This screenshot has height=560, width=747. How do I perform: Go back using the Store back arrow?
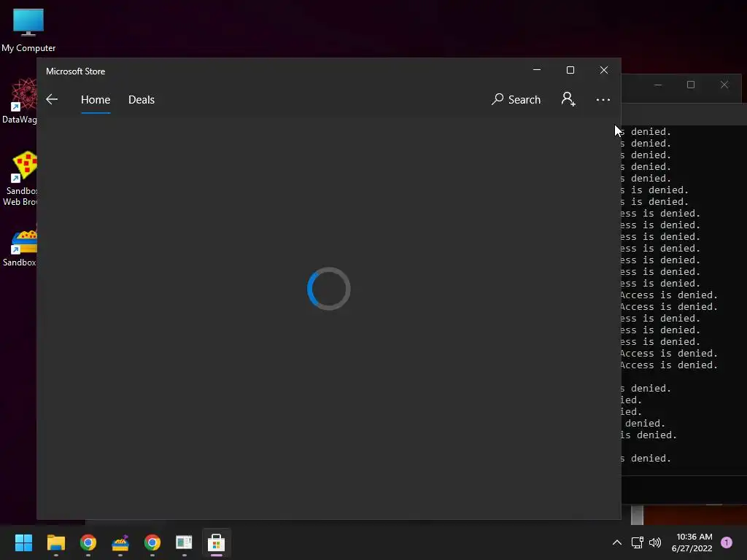tap(52, 99)
